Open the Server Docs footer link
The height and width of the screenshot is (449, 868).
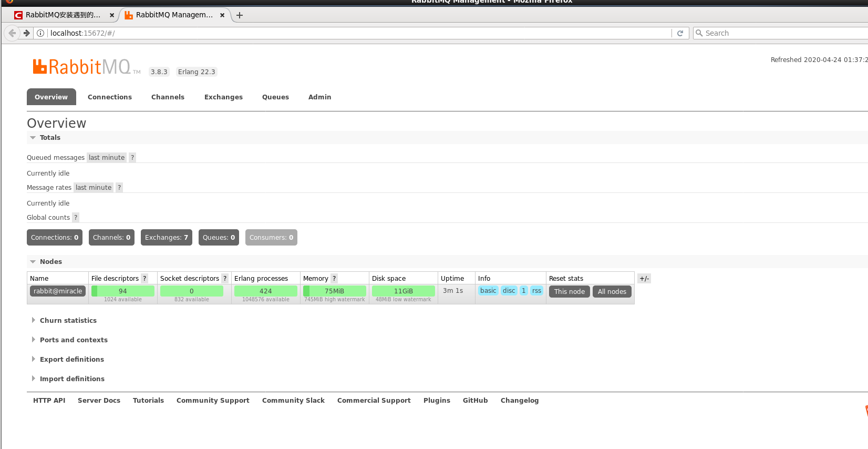(99, 401)
